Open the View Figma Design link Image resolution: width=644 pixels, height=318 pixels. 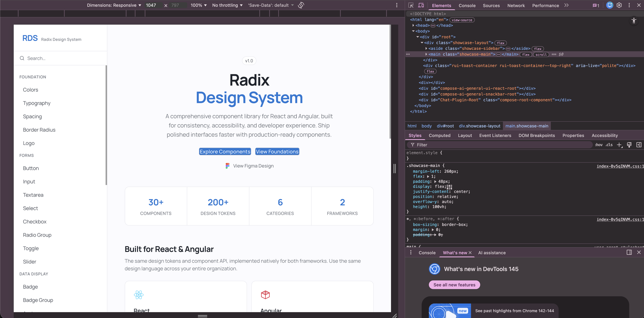tap(249, 166)
